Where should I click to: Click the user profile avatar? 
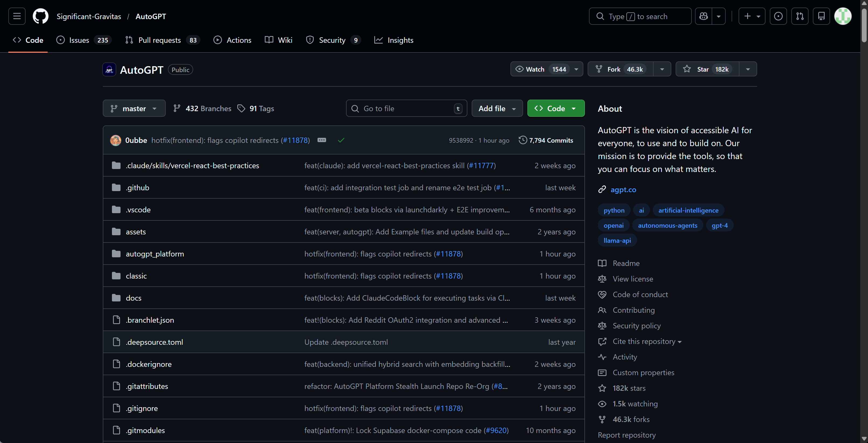coord(842,16)
